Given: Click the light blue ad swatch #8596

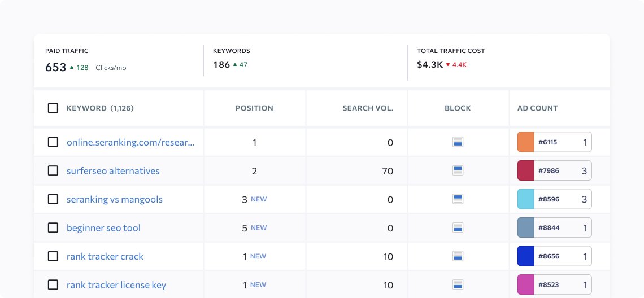Looking at the screenshot, I should point(526,199).
